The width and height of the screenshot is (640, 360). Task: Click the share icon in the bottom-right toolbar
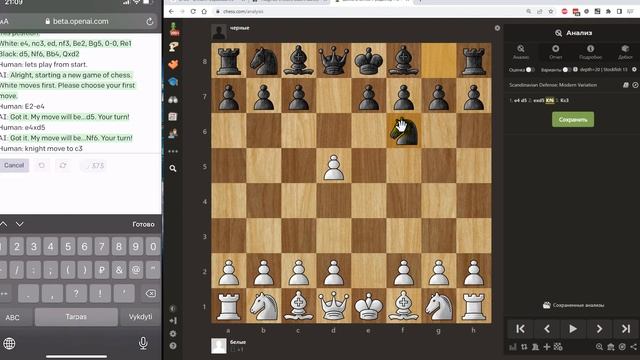click(x=633, y=347)
